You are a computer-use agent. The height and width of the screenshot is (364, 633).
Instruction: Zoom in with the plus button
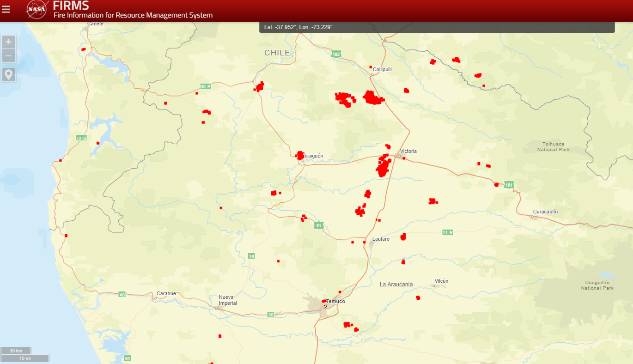pos(9,42)
